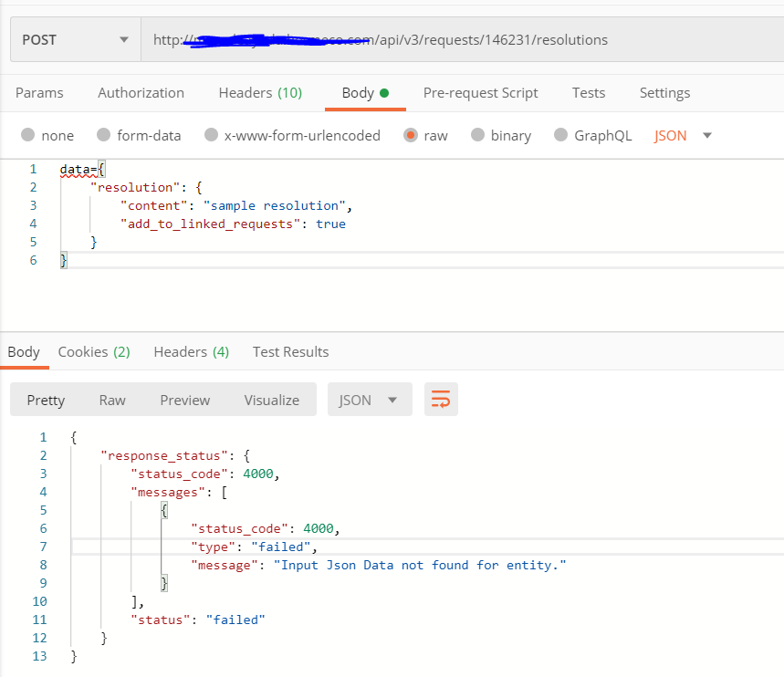The height and width of the screenshot is (677, 784).
Task: Go to the Pre-request Script tab
Action: [480, 93]
